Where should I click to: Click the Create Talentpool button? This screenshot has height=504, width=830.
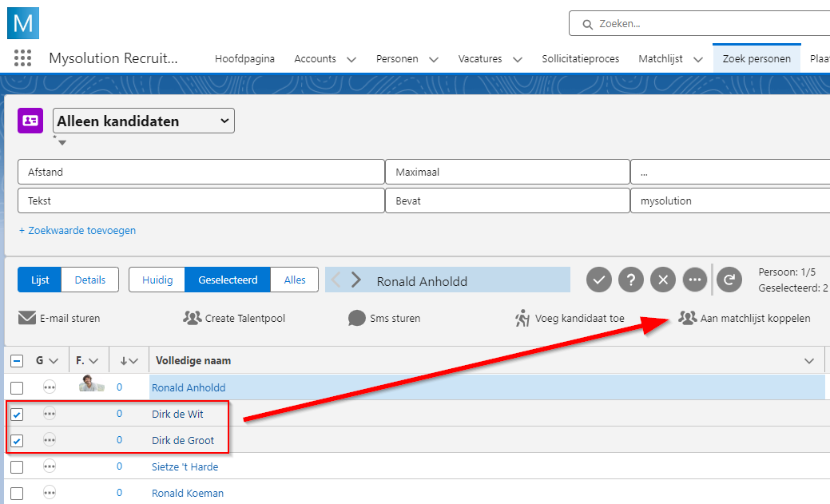pos(235,318)
